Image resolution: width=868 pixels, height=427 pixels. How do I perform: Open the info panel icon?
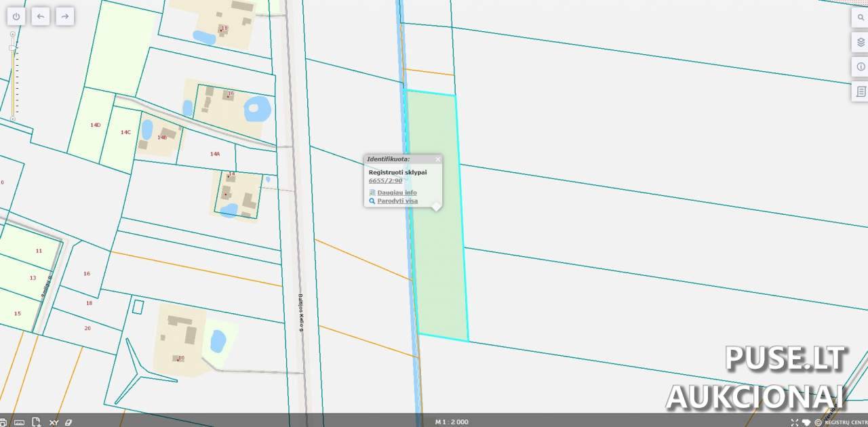(x=861, y=66)
